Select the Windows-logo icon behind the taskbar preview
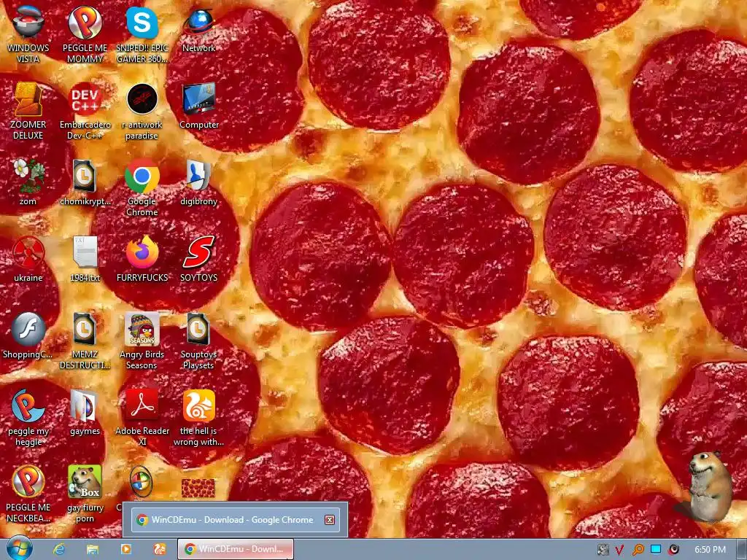 (142, 481)
